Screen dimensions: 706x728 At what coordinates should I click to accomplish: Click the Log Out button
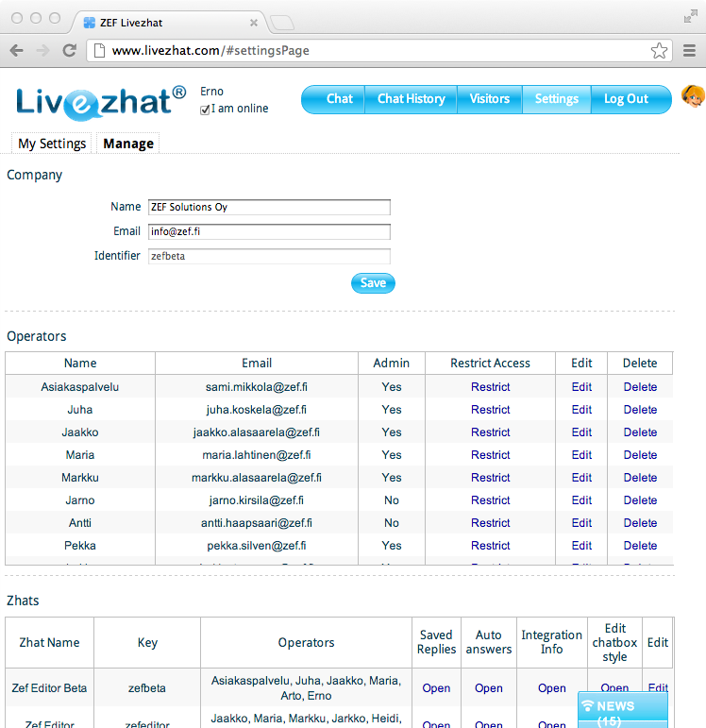(626, 99)
